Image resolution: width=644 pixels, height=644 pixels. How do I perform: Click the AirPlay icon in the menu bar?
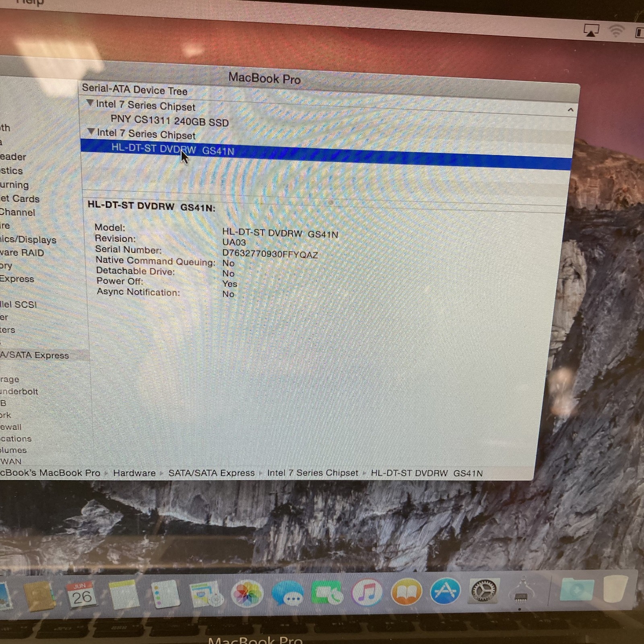point(591,30)
